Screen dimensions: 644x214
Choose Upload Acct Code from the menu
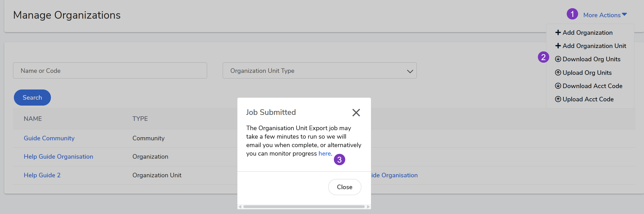(588, 99)
